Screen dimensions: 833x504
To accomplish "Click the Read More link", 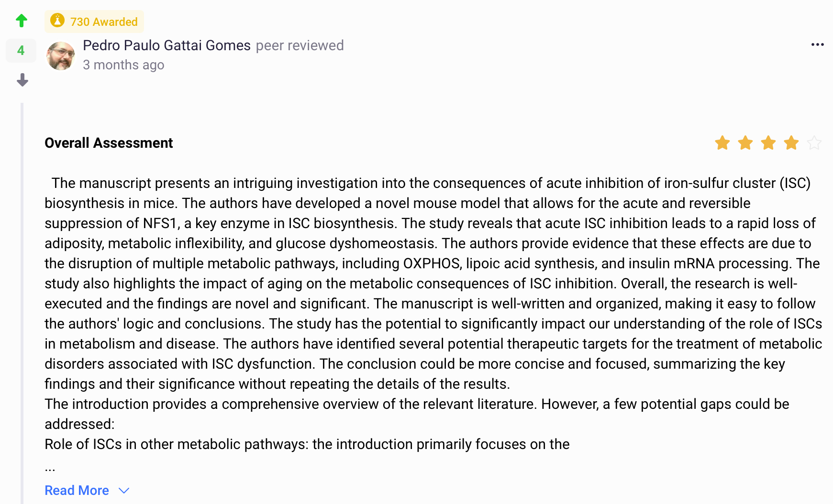I will (77, 491).
